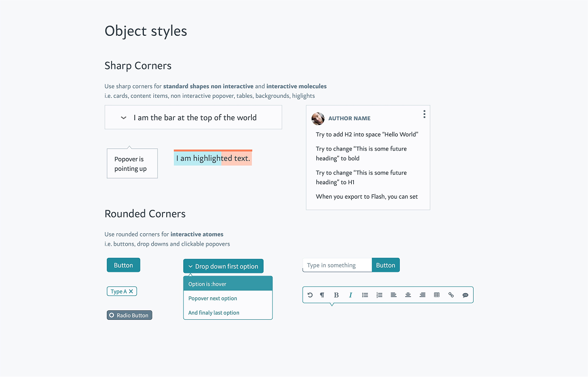
Task: Choose Popover next option from the list
Action: pos(213,298)
